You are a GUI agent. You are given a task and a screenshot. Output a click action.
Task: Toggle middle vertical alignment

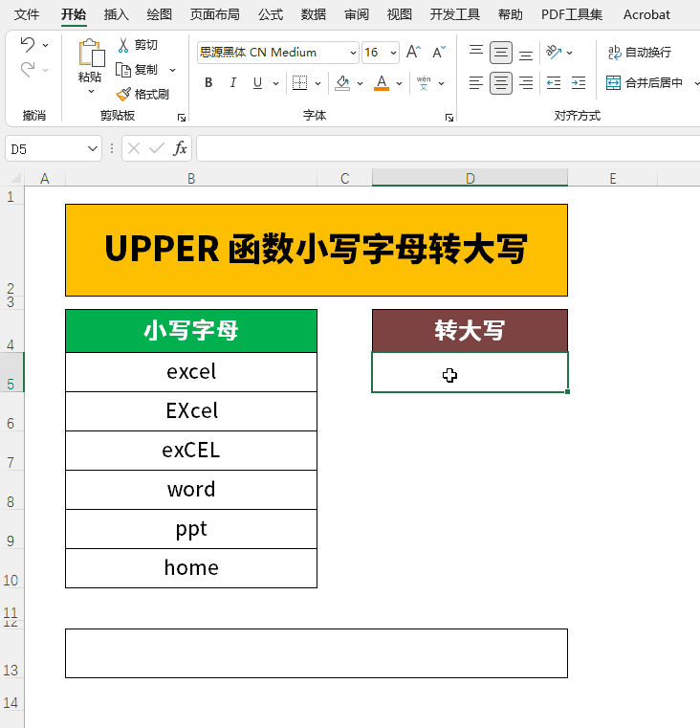(x=501, y=53)
